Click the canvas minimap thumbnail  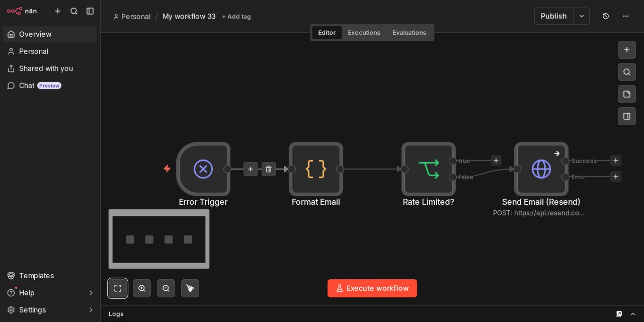(159, 239)
